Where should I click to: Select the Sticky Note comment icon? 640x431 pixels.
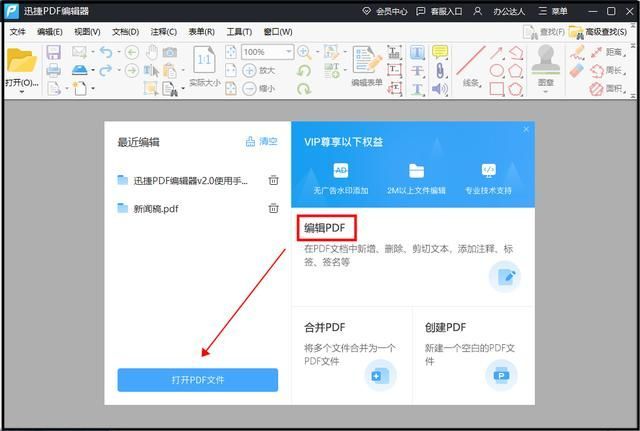(440, 52)
